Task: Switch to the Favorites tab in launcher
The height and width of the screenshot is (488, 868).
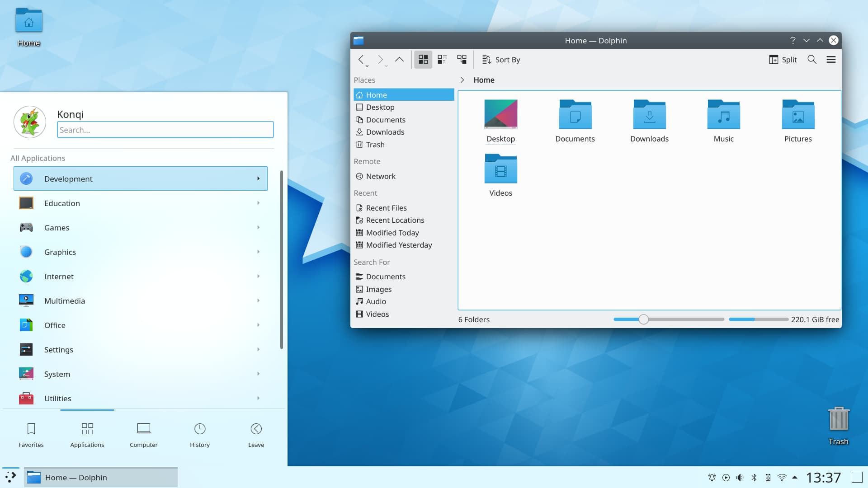Action: (31, 434)
